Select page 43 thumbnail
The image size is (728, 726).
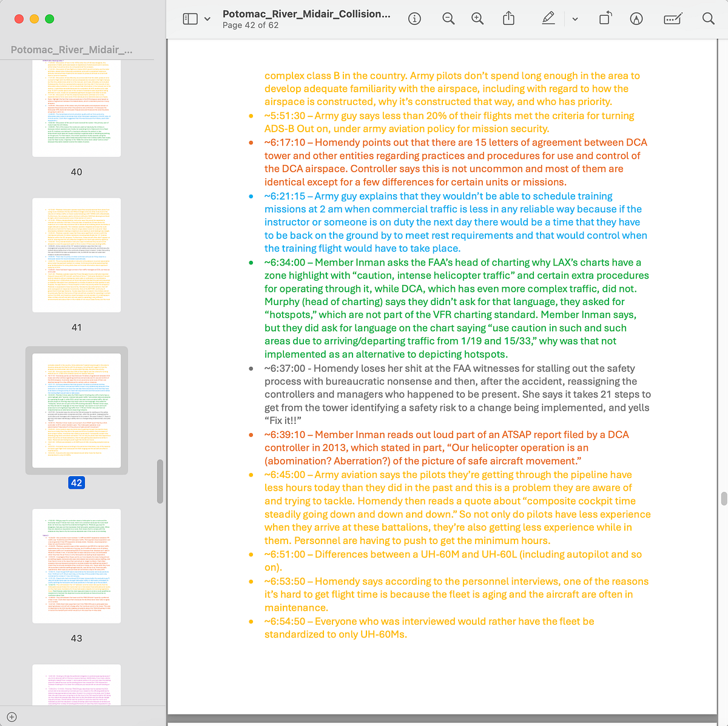tap(76, 566)
